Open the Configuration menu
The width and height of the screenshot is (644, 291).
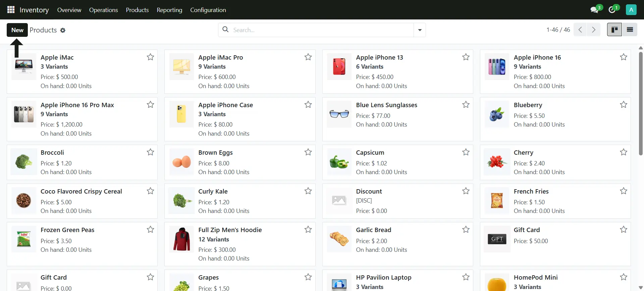208,10
